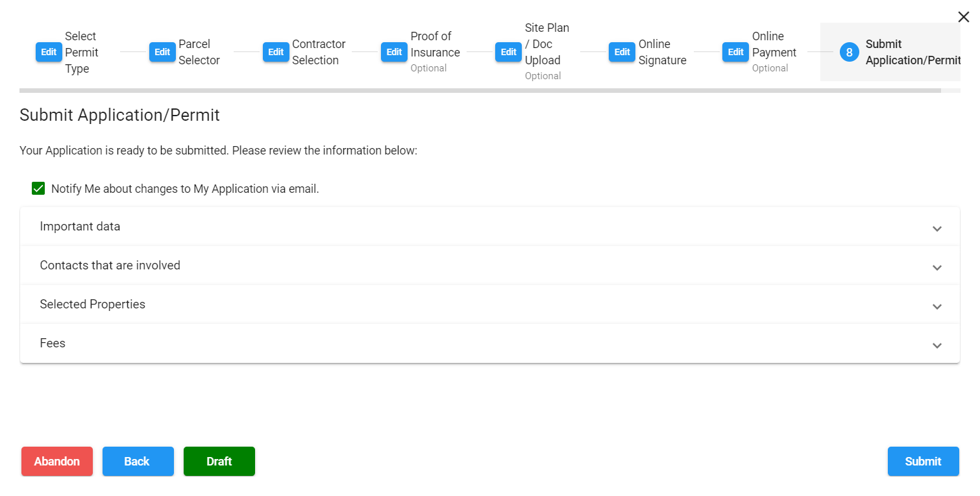Viewport: 980px width, 496px height.
Task: Save as Draft with green button
Action: [x=219, y=462]
